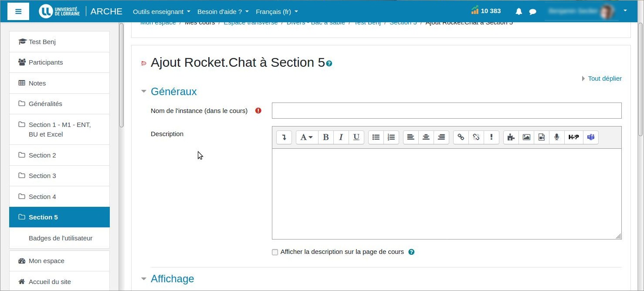Click the Nom de l'instance input field
The width and height of the screenshot is (644, 291).
446,111
